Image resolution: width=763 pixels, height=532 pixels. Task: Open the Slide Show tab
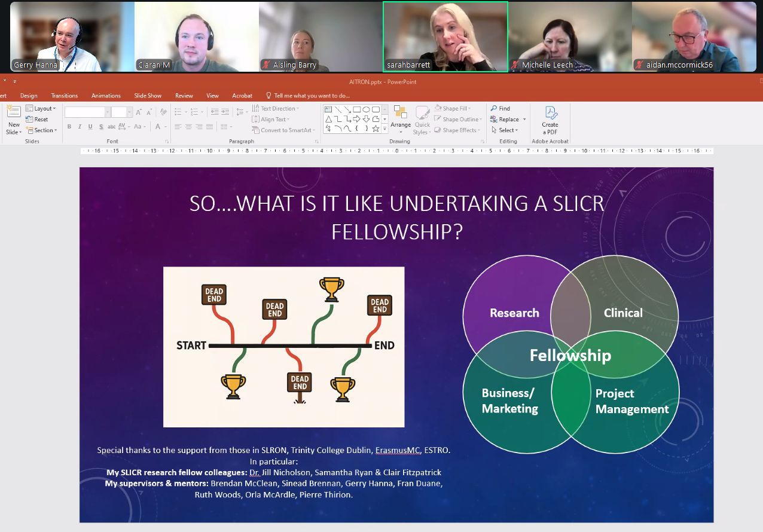tap(148, 96)
